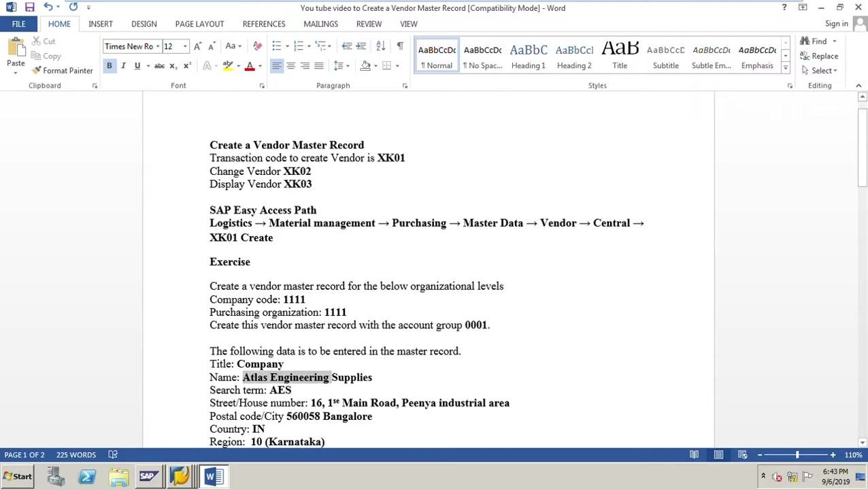Toggle Underline formatting
Image resolution: width=868 pixels, height=490 pixels.
137,66
